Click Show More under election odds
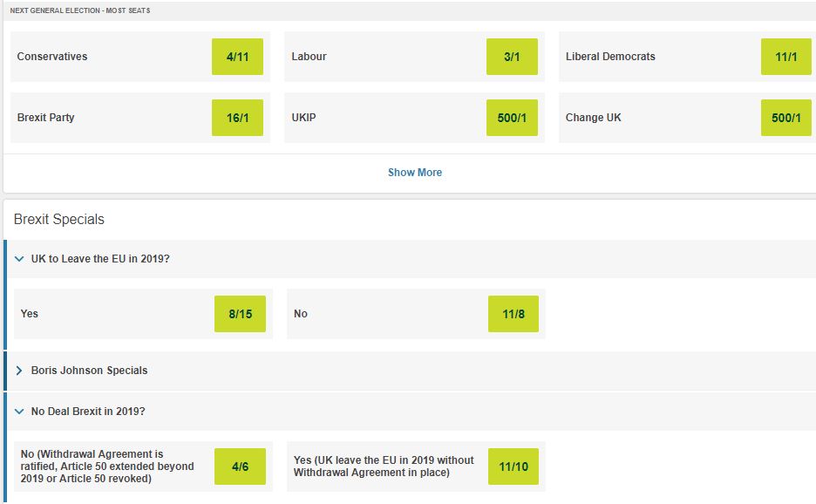816x504 pixels. tap(415, 173)
